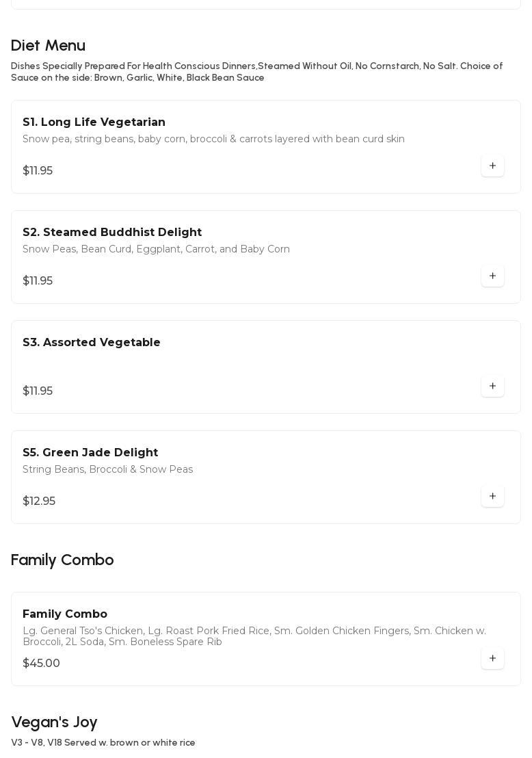Image resolution: width=532 pixels, height=758 pixels.
Task: Click the Steamed Buddhist Delight ingredients description
Action: (156, 249)
